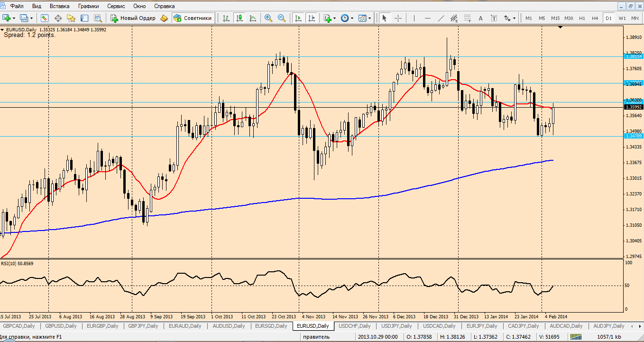644x342 pixels.
Task: Select the D1 daily timeframe
Action: coord(608,18)
